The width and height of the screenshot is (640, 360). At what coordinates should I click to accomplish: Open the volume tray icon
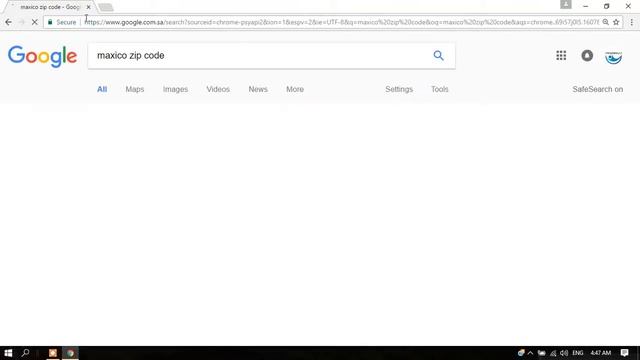click(x=564, y=353)
